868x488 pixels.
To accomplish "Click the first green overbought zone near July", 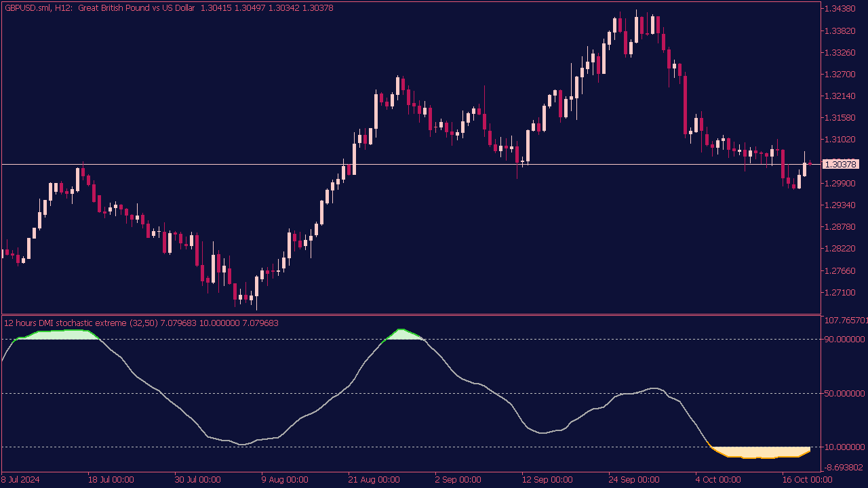I will tap(58, 334).
